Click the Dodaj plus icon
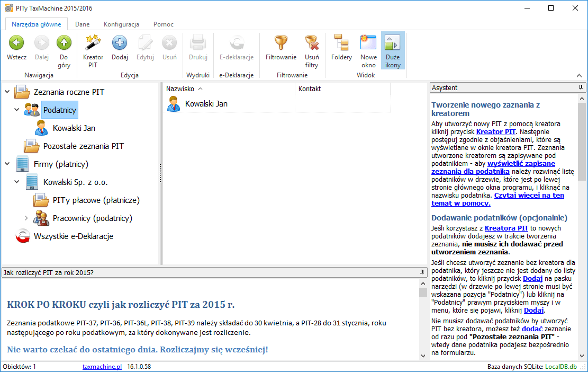This screenshot has height=372, width=588. (x=120, y=43)
